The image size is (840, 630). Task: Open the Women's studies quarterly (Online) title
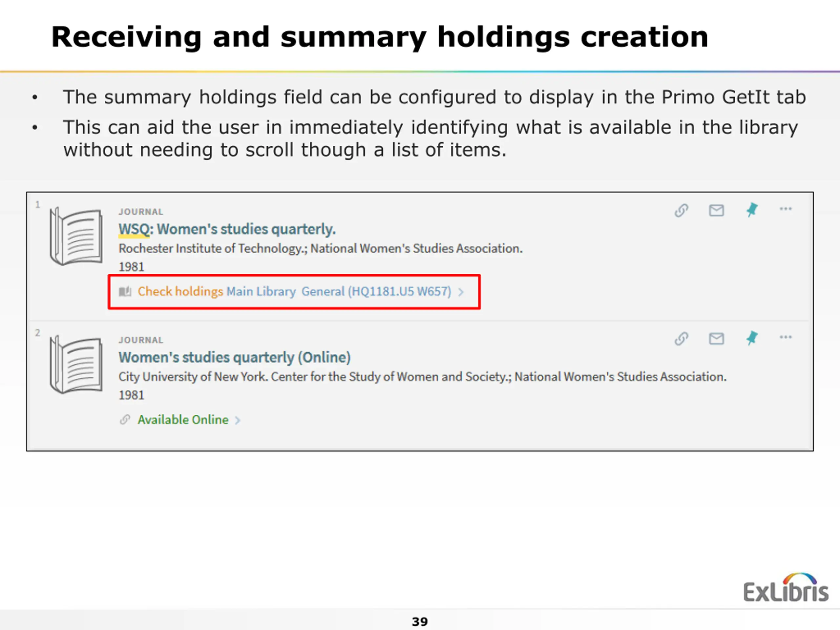234,358
